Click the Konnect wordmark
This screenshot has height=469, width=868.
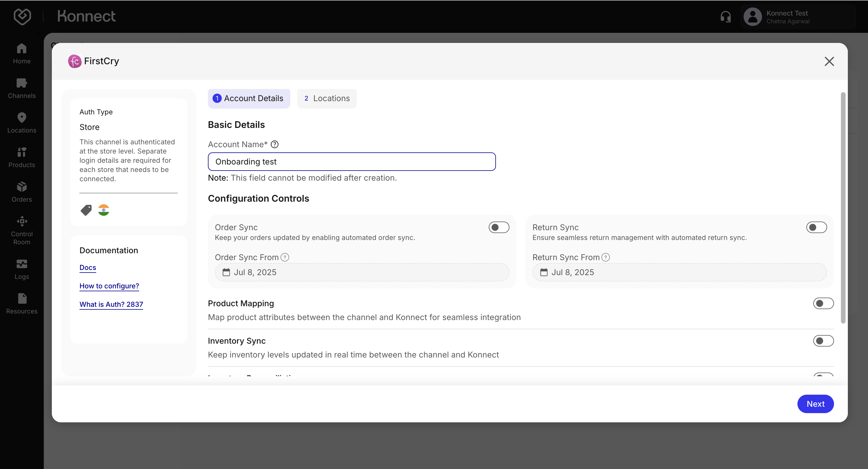point(86,16)
